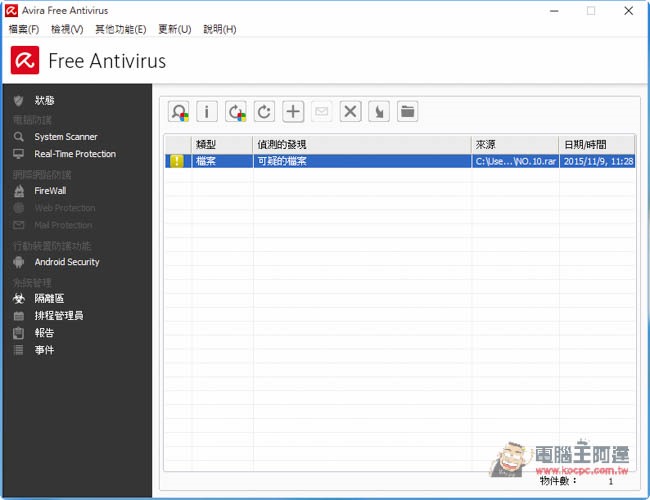
Task: Click the 檔案 type cell in row
Action: click(x=222, y=161)
